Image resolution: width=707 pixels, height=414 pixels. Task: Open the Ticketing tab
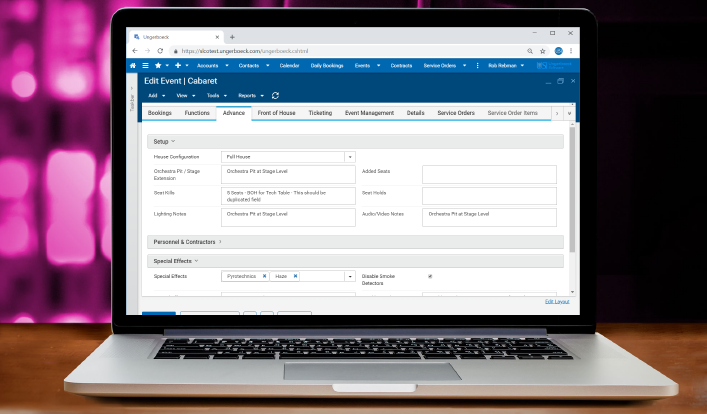(x=320, y=113)
